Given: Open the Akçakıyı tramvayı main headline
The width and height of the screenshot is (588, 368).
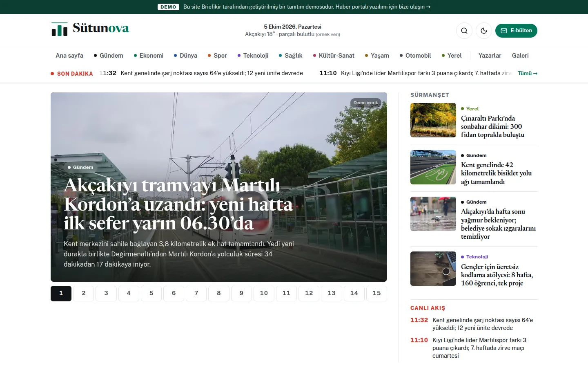Looking at the screenshot, I should click(178, 204).
